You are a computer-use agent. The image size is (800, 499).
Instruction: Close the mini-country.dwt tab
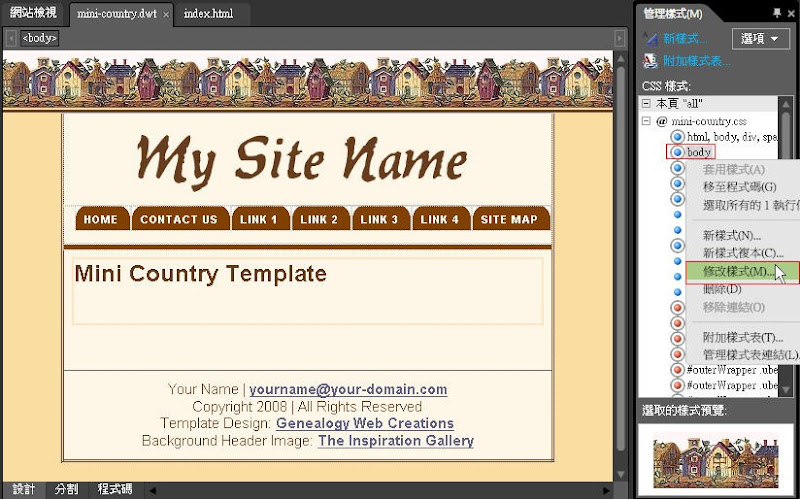pyautogui.click(x=166, y=14)
